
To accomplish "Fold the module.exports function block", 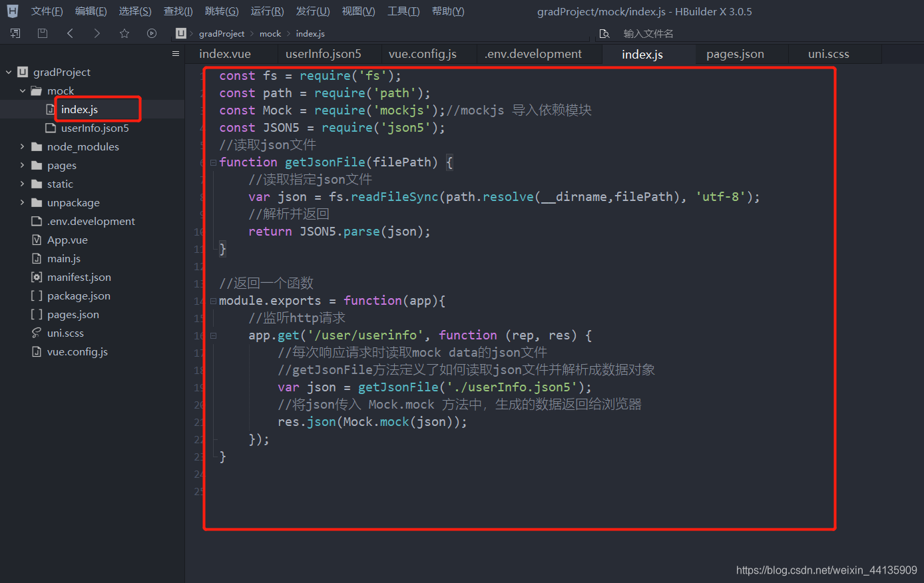I will tap(213, 301).
